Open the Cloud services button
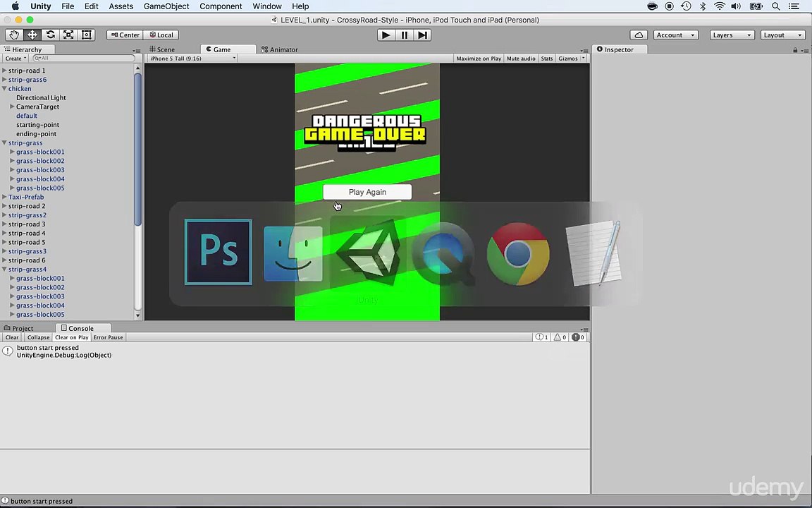 [x=639, y=35]
